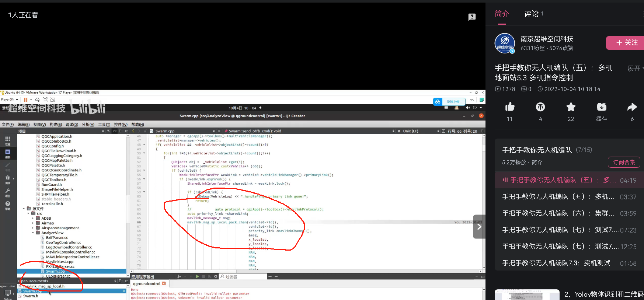
Task: Open Ubuntu power menu icon
Action: click(475, 108)
